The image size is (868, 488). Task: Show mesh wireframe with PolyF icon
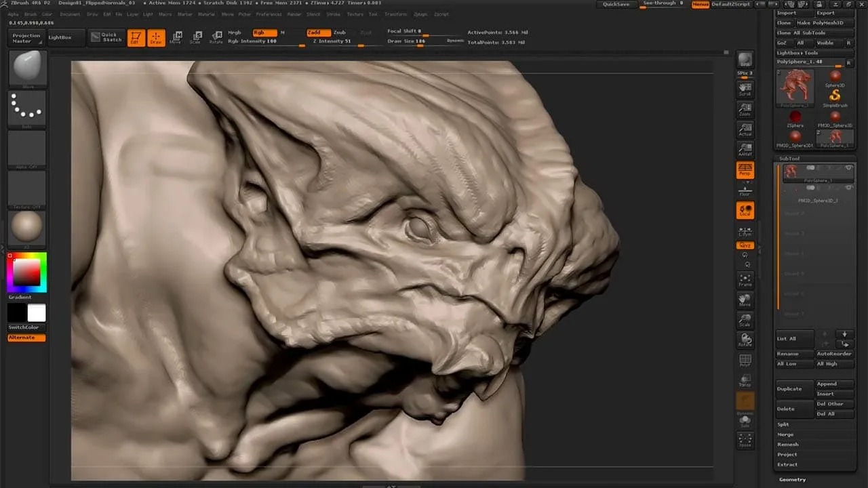click(745, 361)
